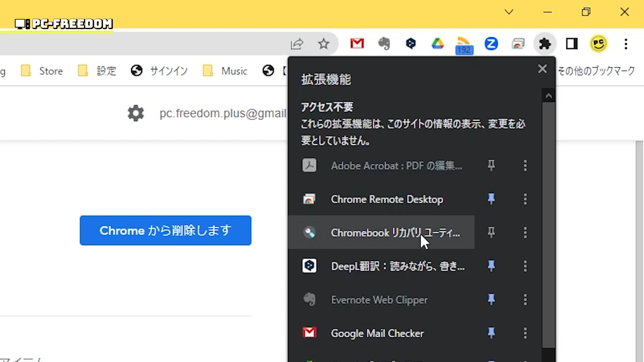Viewport: 644px width, 362px height.
Task: Click extensions panel scrollbar up arrow
Action: (548, 96)
